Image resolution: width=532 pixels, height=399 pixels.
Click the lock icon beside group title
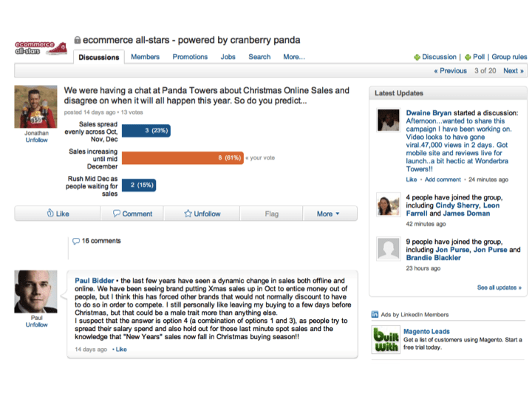[x=77, y=40]
